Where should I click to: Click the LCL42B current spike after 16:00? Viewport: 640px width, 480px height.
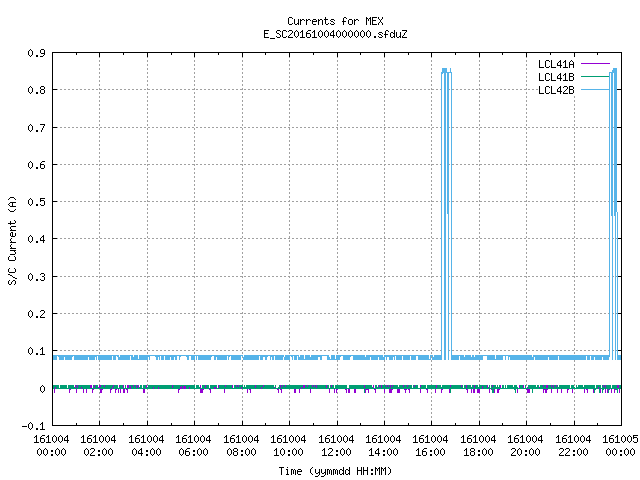[447, 214]
